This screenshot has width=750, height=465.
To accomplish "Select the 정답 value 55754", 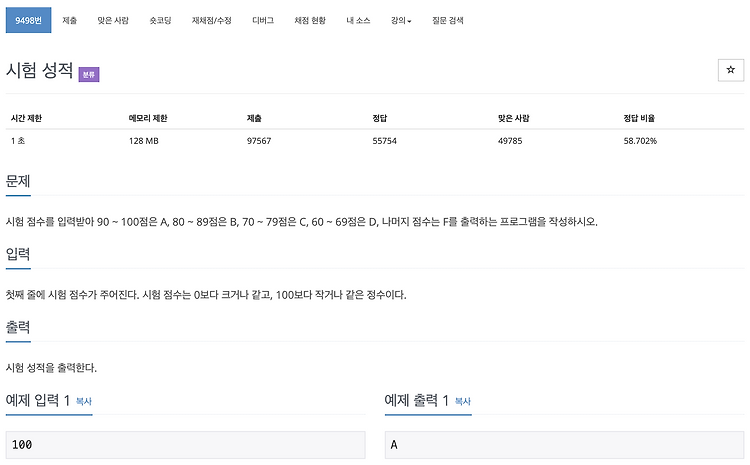I will pyautogui.click(x=385, y=141).
